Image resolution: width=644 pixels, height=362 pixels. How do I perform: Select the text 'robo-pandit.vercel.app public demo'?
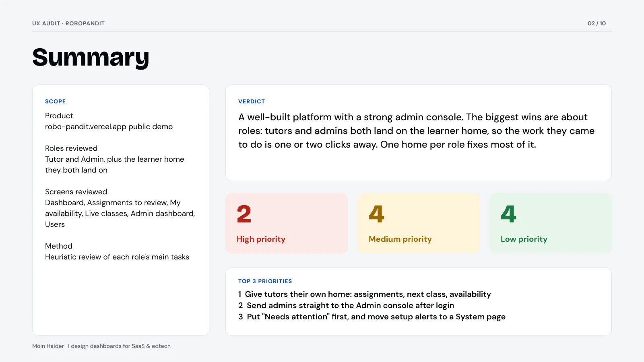click(109, 127)
